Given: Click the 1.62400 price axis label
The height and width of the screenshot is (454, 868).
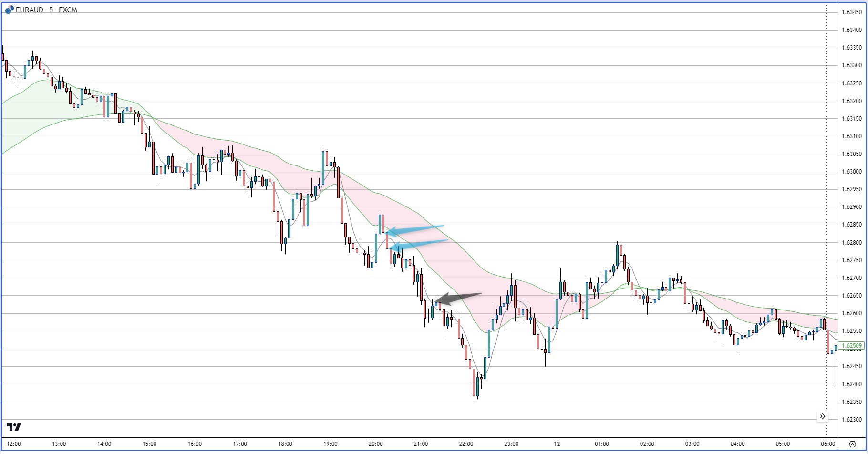Looking at the screenshot, I should point(851,384).
